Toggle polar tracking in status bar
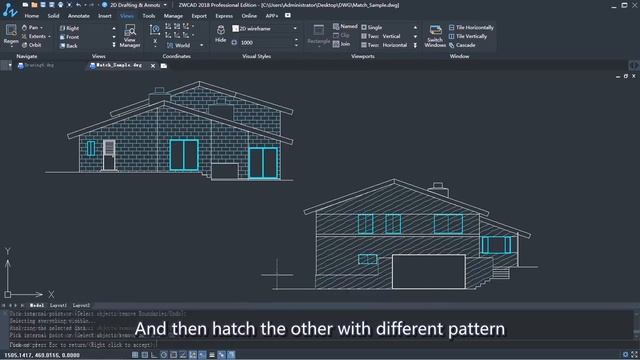Image resolution: width=640 pixels, height=360 pixels. 164,355
